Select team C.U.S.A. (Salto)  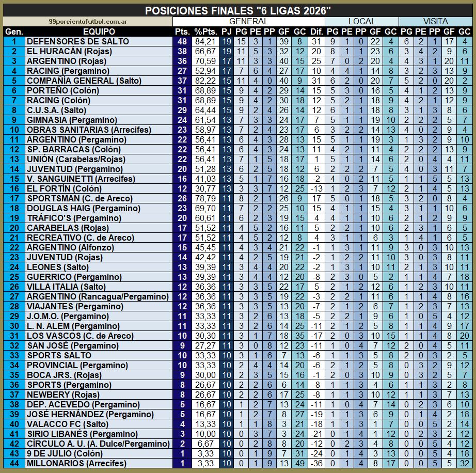(56, 110)
